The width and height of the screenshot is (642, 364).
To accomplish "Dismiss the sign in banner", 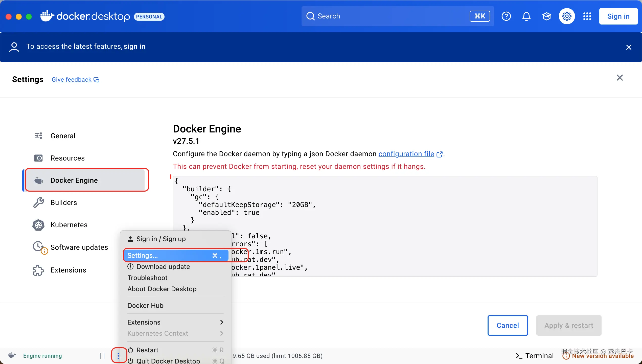I will 629,47.
